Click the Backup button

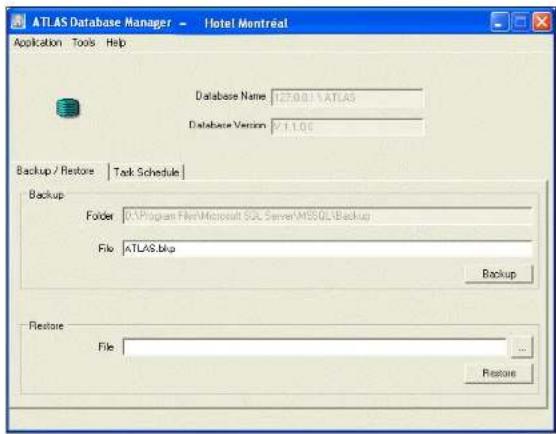tap(499, 274)
